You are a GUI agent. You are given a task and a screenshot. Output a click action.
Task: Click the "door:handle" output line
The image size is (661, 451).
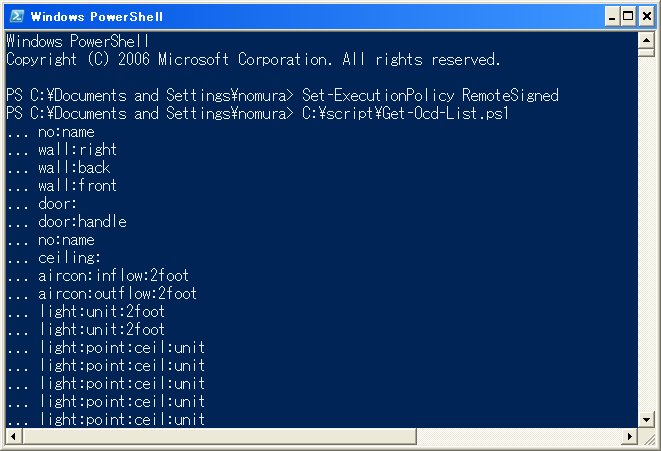82,222
